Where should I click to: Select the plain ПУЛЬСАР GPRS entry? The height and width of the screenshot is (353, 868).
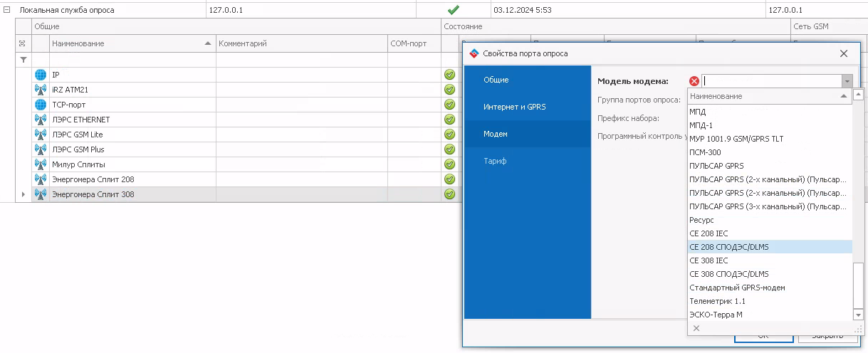point(770,166)
